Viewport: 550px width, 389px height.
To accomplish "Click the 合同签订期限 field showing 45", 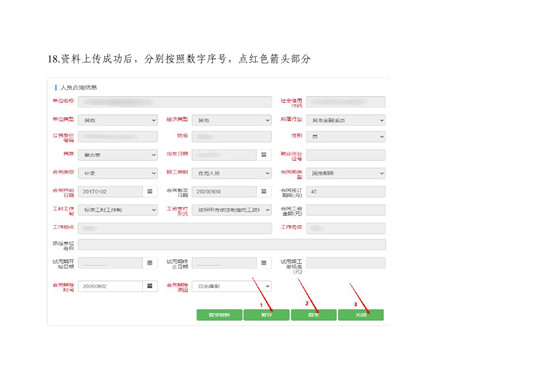I will [346, 192].
